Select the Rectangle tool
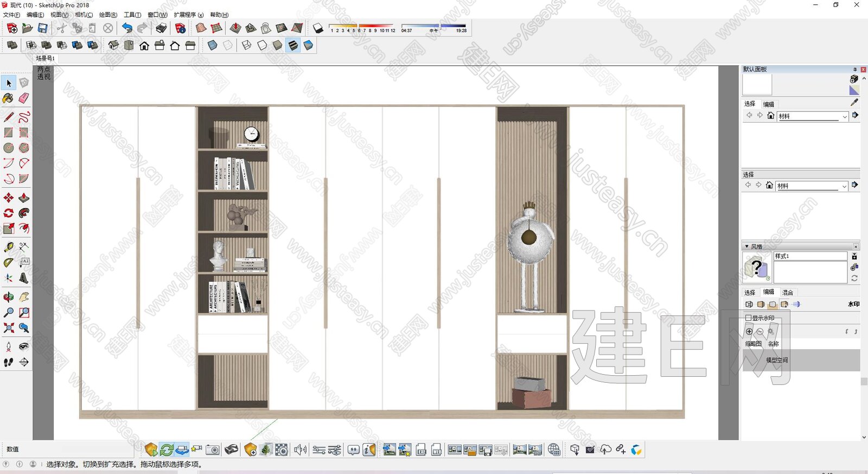 9,132
